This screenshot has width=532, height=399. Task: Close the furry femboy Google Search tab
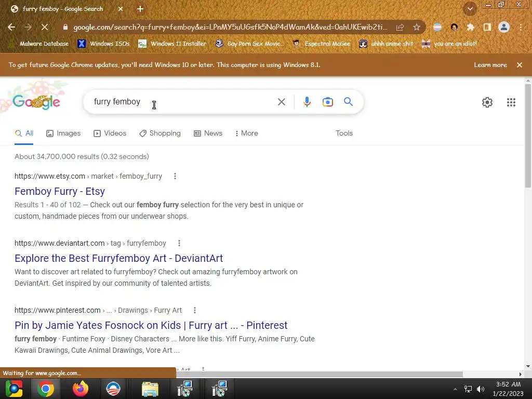(121, 9)
